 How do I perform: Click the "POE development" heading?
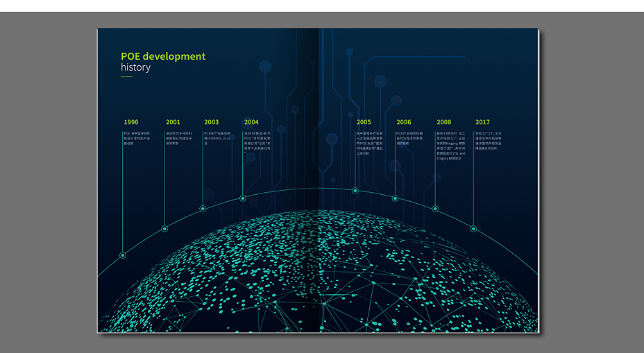[163, 56]
